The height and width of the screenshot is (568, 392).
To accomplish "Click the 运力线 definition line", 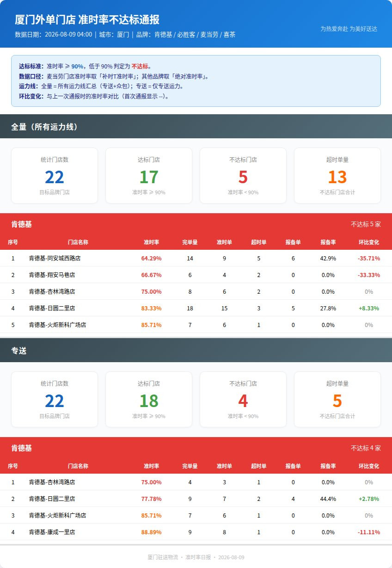I will [101, 86].
